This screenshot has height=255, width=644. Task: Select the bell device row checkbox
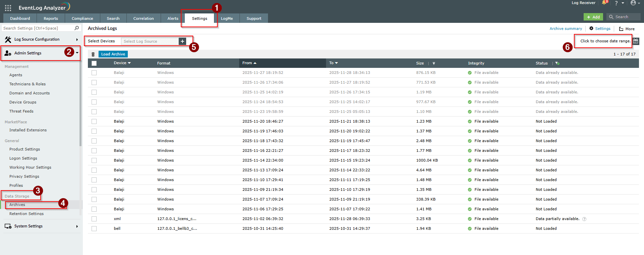click(x=94, y=229)
